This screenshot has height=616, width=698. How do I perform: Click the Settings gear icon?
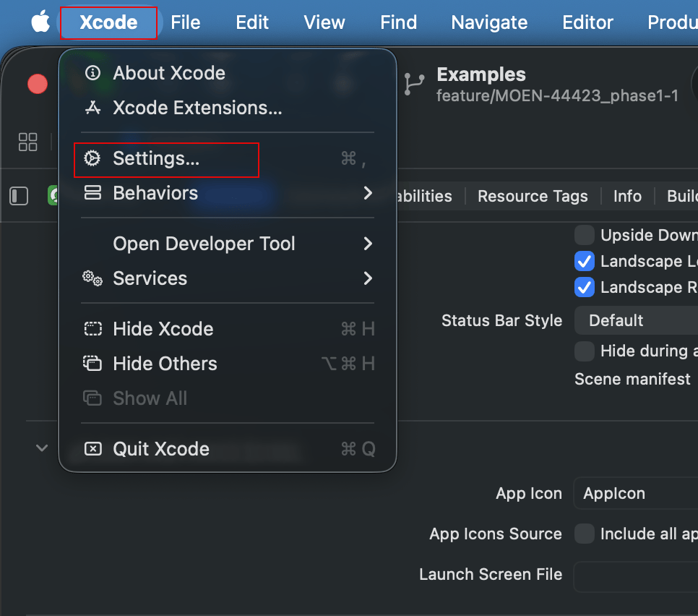click(92, 158)
